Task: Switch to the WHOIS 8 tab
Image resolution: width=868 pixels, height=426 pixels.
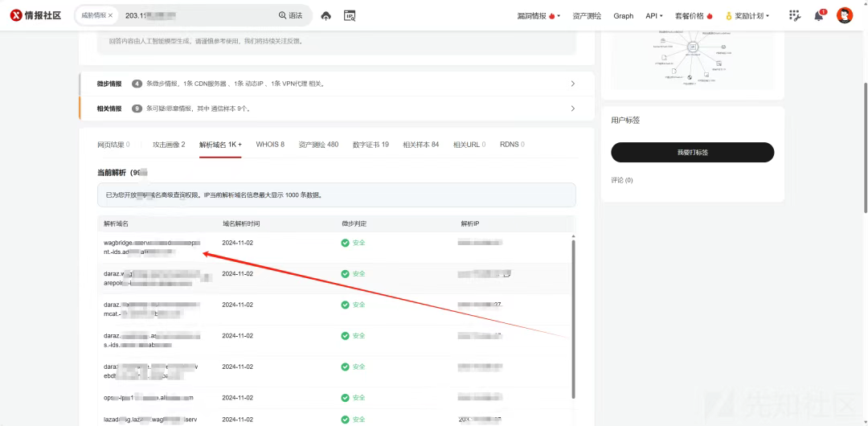Action: point(270,145)
